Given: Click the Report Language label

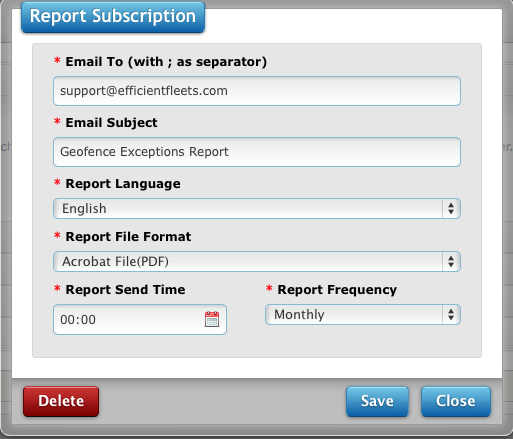Looking at the screenshot, I should 123,184.
